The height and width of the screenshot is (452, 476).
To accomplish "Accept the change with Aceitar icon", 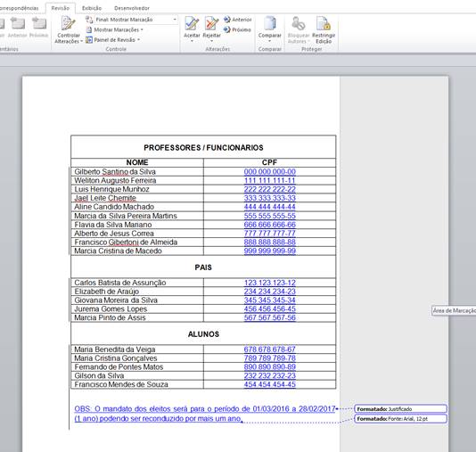I will coord(192,24).
